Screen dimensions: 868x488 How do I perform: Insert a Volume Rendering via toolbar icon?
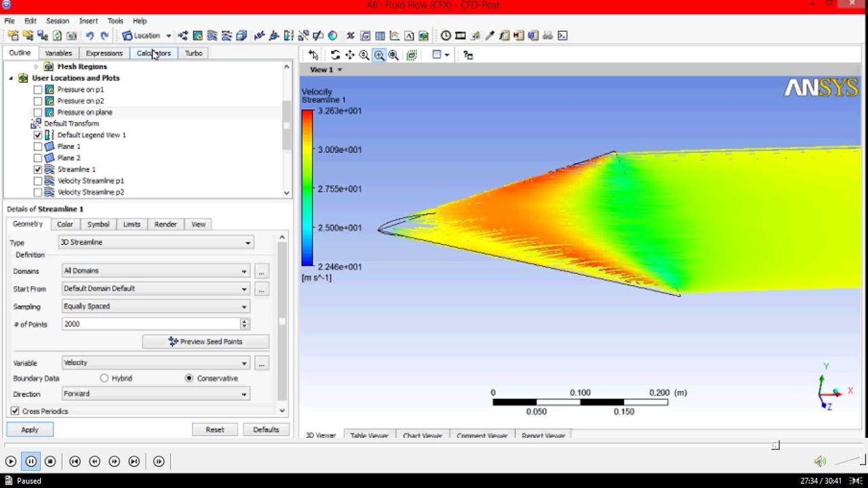[241, 35]
